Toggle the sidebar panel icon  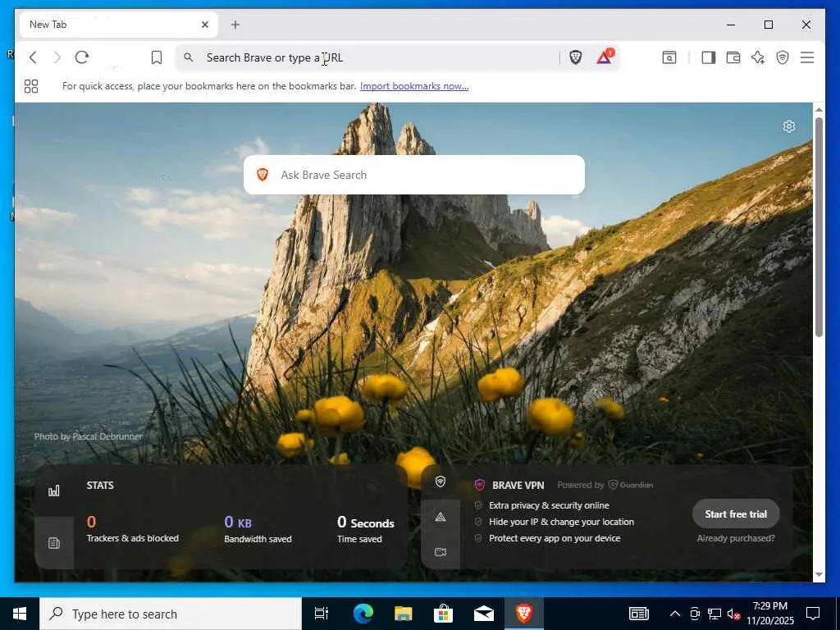pyautogui.click(x=708, y=57)
